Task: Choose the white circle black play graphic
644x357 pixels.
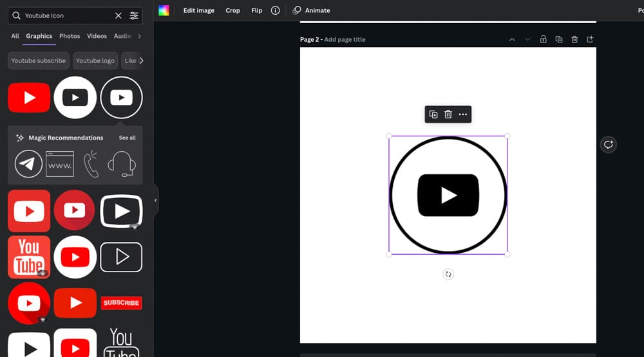Action: [75, 98]
